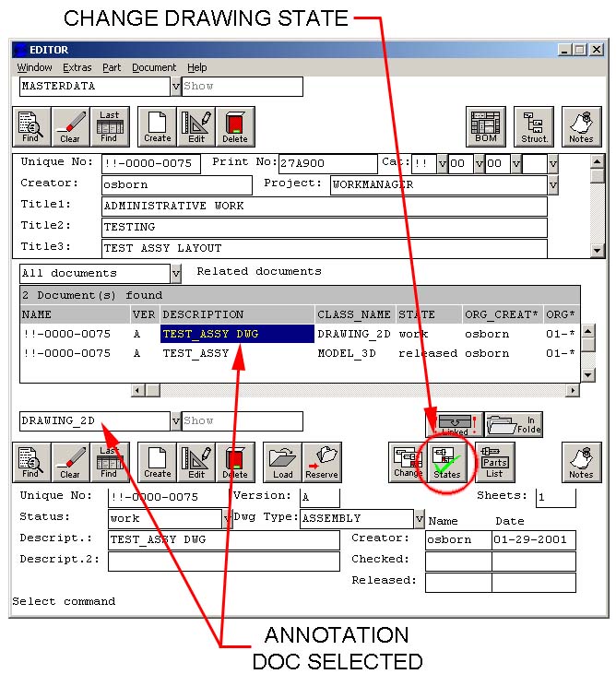Click the DESCRIPTION column header
Viewport: 616px width, 674px height.
(236, 314)
